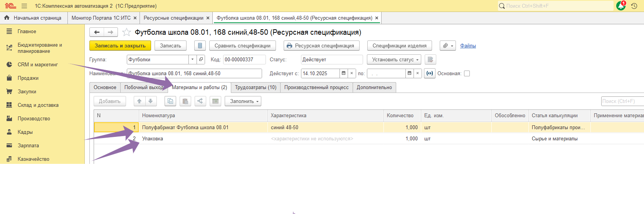The width and height of the screenshot is (644, 214).
Task: Click the back navigation arrow
Action: pyautogui.click(x=97, y=32)
